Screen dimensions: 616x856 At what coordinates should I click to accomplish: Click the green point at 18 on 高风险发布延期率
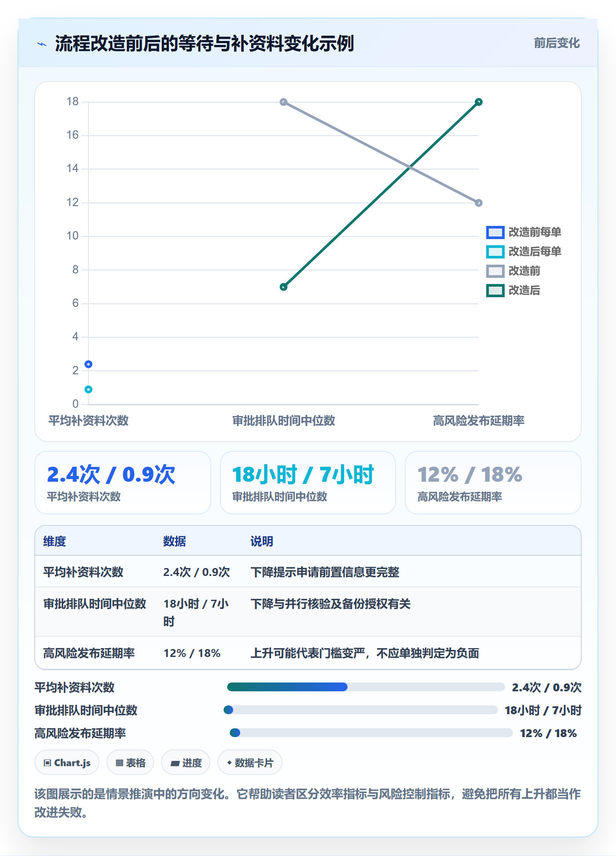479,102
